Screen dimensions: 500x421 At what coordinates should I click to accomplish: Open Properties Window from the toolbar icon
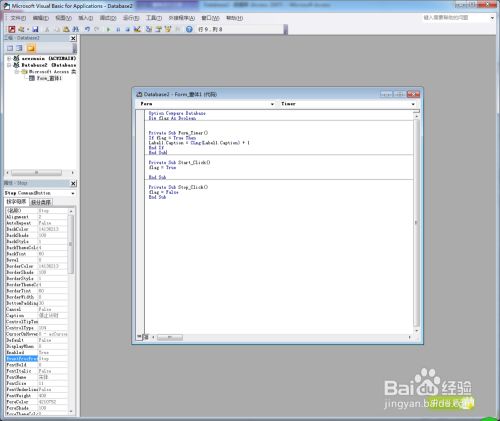158,29
